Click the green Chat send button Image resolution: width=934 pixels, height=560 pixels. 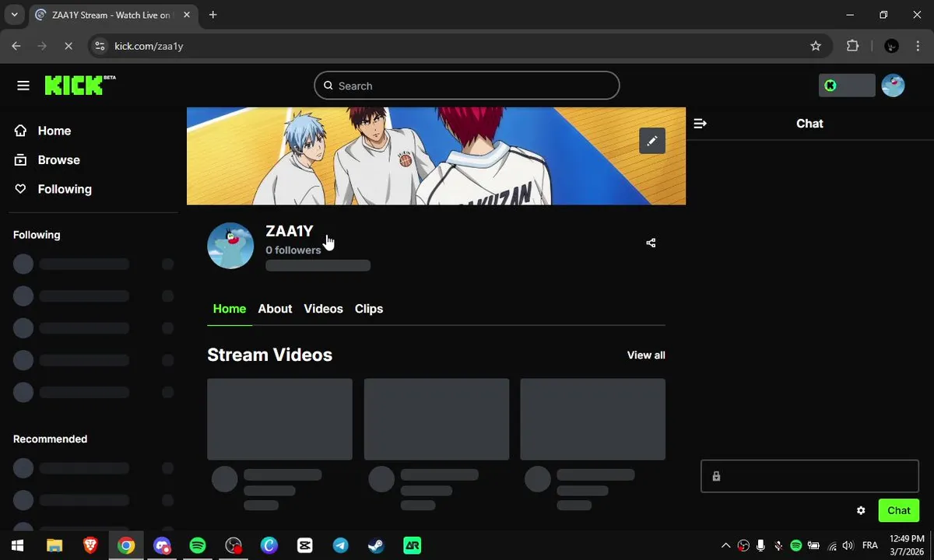point(899,511)
